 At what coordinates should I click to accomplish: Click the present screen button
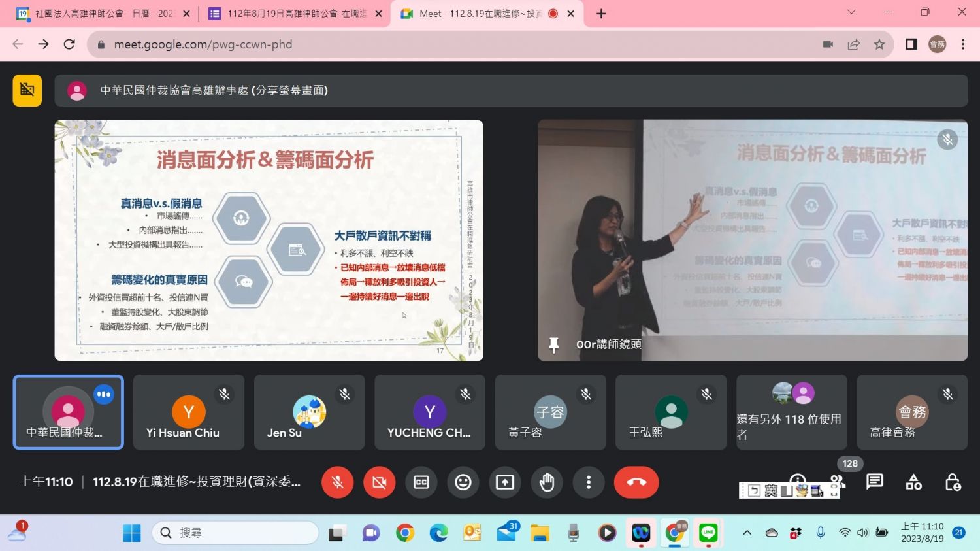[505, 482]
